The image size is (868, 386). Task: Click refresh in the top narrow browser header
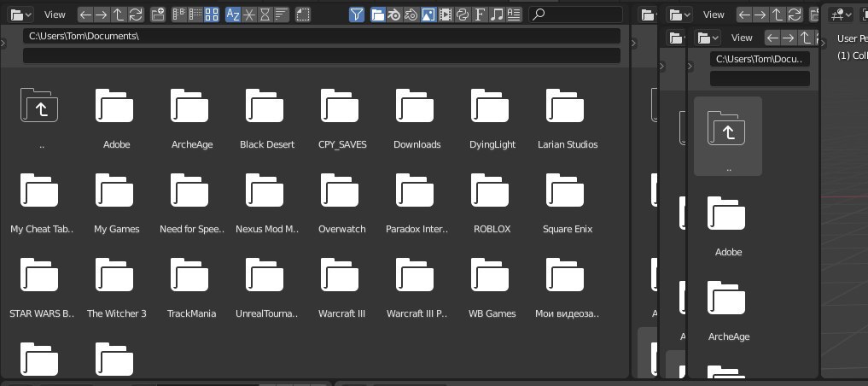click(795, 15)
